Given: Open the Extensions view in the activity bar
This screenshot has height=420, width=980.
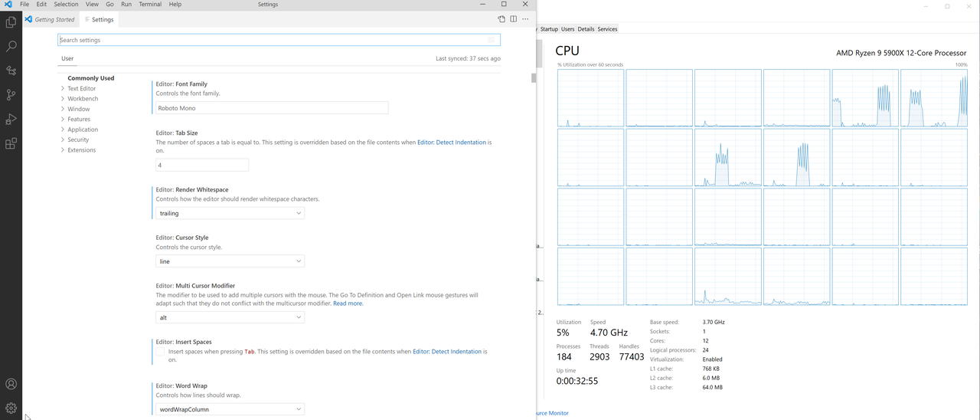Looking at the screenshot, I should 11,143.
